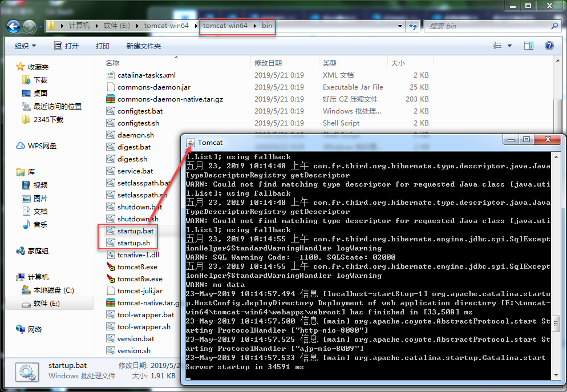This screenshot has width=567, height=392.
Task: Click the Tomcat console scroll-down arrow
Action: [x=556, y=375]
